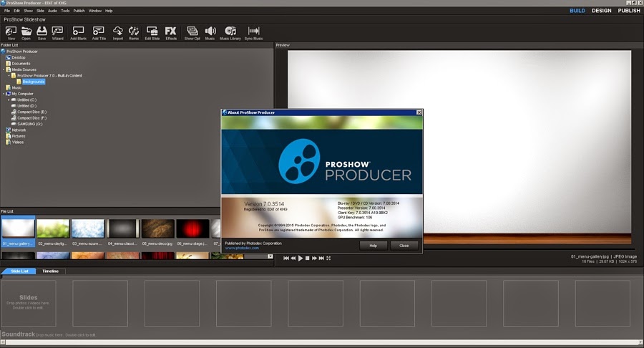Jump to the first slide in preview controls

pyautogui.click(x=286, y=258)
